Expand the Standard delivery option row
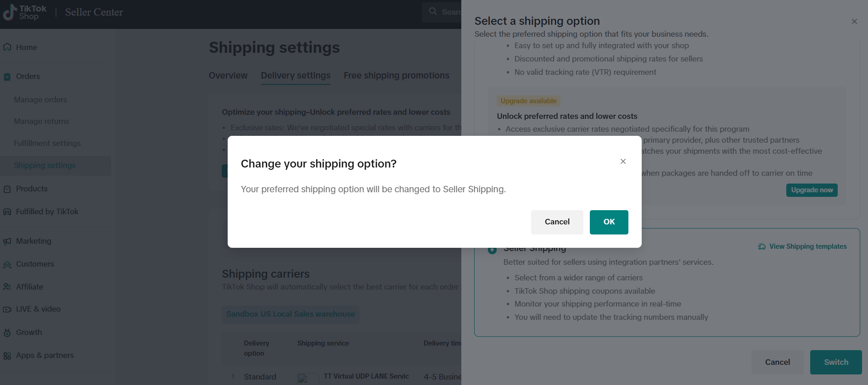Image resolution: width=868 pixels, height=385 pixels. tap(233, 376)
